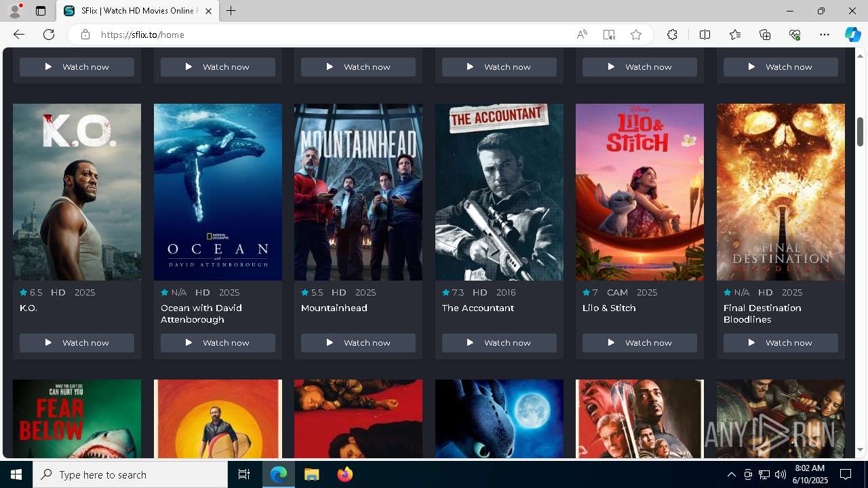Open network status tray icon

[x=764, y=474]
